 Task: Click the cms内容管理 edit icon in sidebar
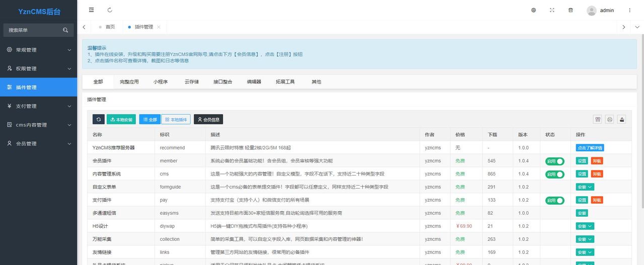click(x=10, y=125)
